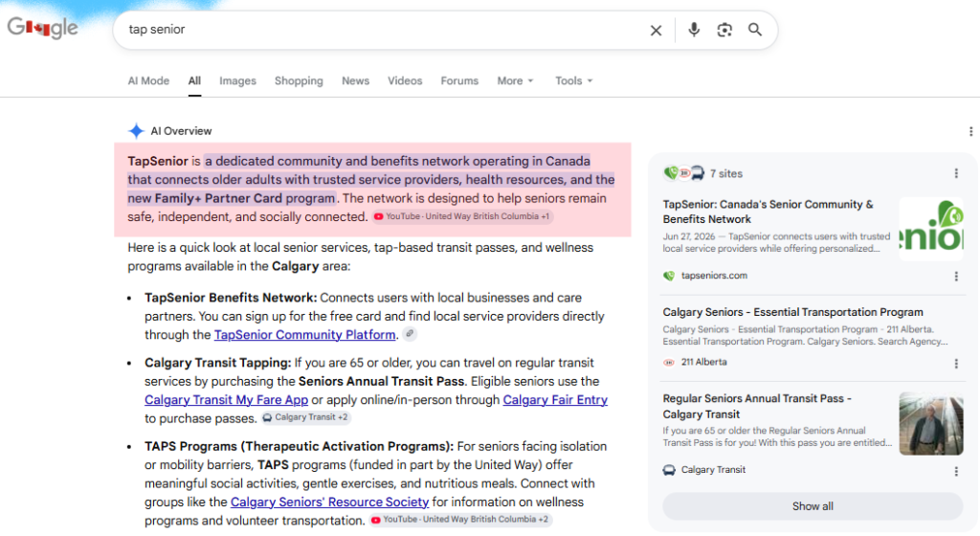Open Google Lens image search icon
Image resolution: width=980 pixels, height=536 pixels.
pos(724,30)
